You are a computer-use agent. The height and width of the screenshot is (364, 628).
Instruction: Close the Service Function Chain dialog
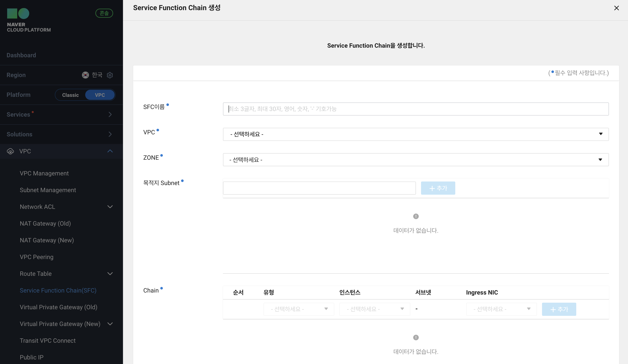(x=616, y=8)
